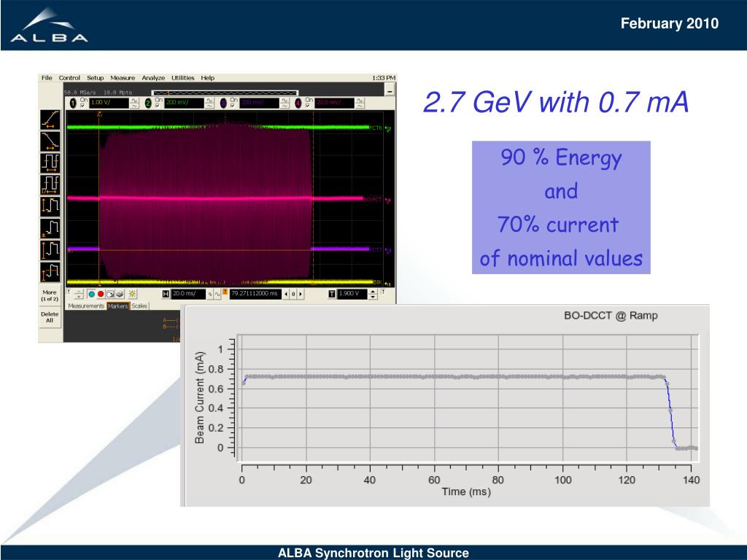
Task: Click the minimize dash button near the clock
Action: click(x=390, y=90)
